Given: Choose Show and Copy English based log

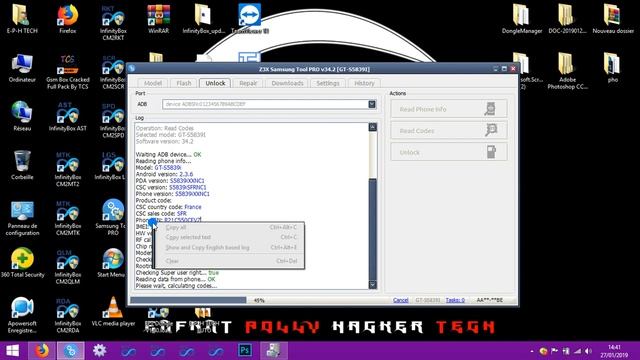Looking at the screenshot, I should pyautogui.click(x=230, y=247).
